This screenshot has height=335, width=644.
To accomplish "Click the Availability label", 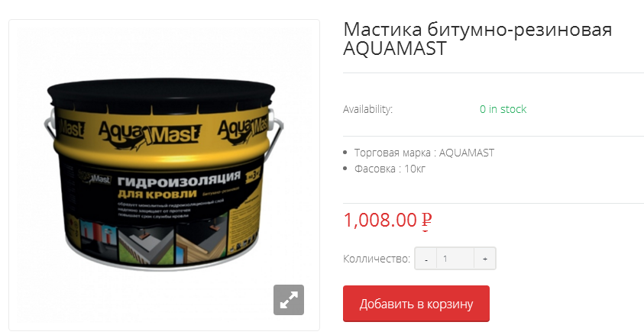I will click(x=367, y=109).
